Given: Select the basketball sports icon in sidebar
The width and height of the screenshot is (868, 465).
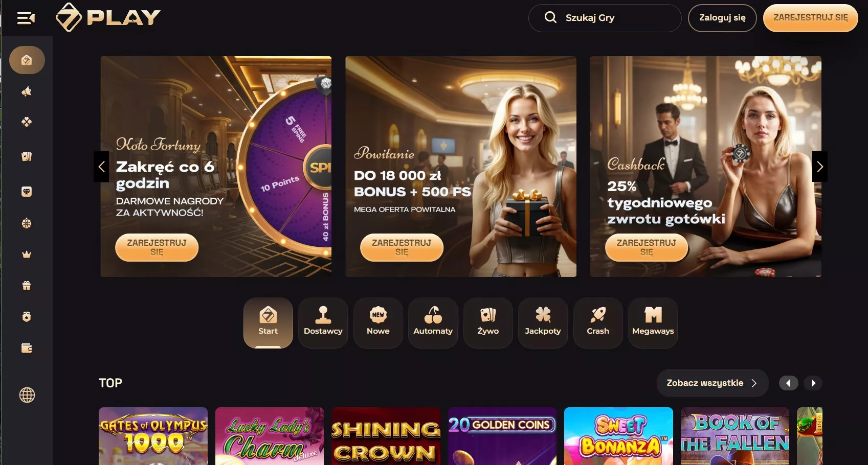Looking at the screenshot, I should (27, 223).
